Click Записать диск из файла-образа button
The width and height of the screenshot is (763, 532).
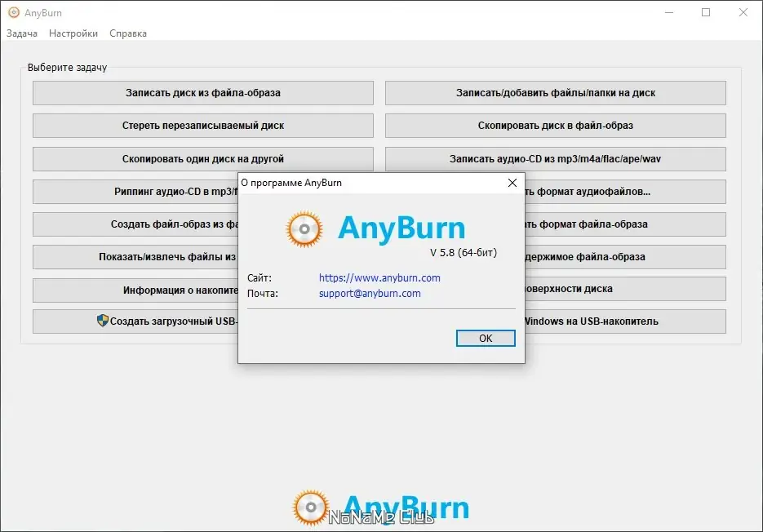[203, 93]
